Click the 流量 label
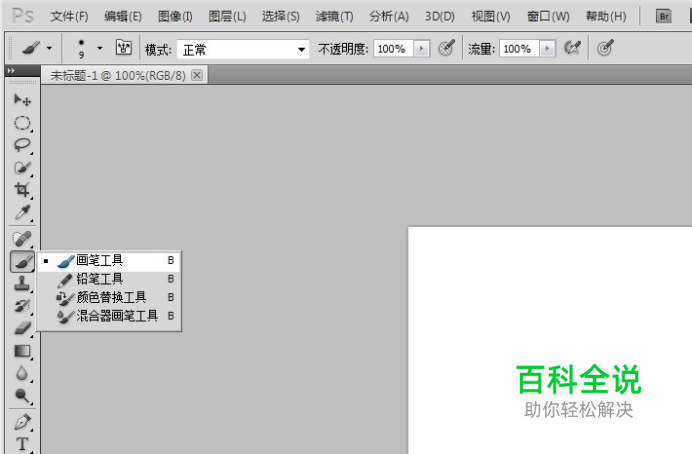This screenshot has height=454, width=692. 481,49
